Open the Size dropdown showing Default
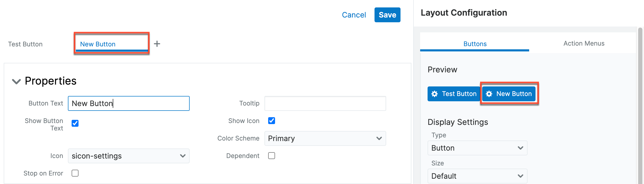644x184 pixels. click(x=477, y=176)
